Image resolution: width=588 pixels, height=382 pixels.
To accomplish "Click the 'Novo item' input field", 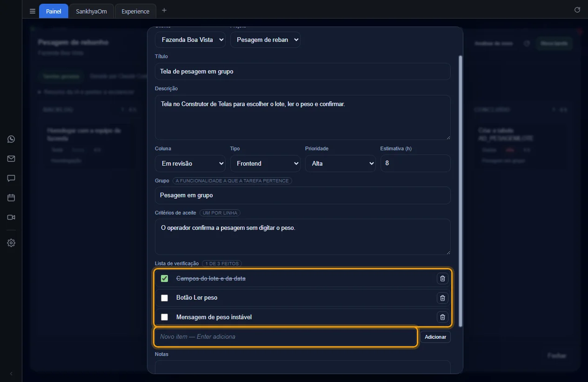I will pyautogui.click(x=286, y=337).
